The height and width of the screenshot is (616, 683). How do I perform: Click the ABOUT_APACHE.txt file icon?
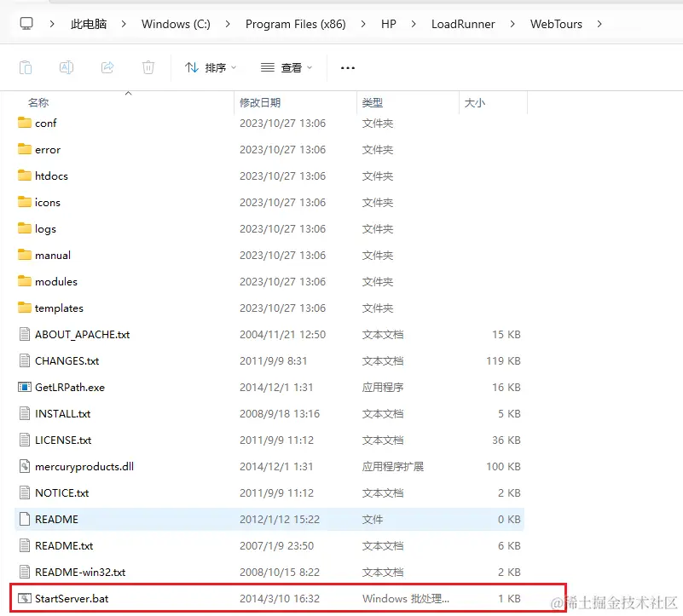pos(25,334)
